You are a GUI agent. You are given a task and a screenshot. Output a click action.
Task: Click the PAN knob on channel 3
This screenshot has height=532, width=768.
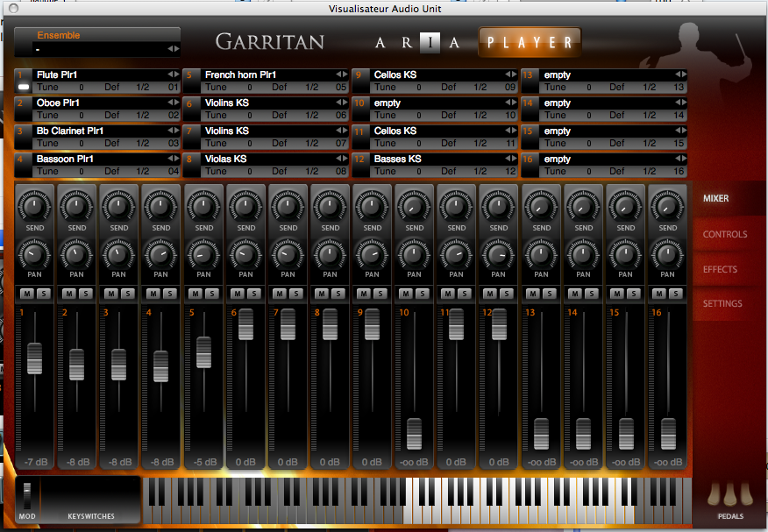(118, 255)
